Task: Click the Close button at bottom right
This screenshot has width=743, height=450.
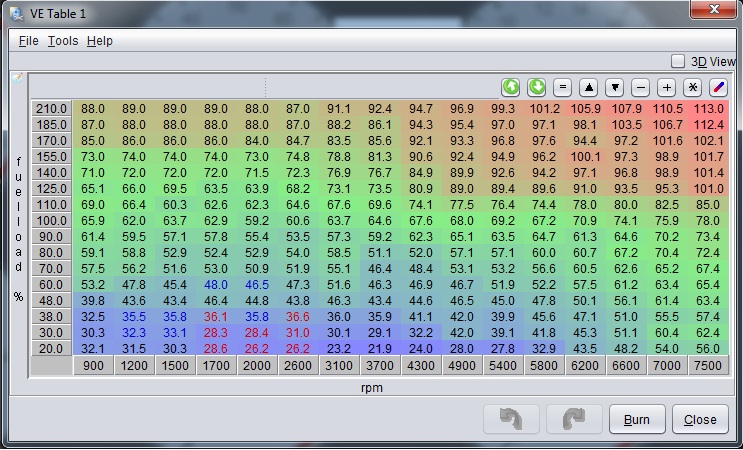Action: [700, 420]
